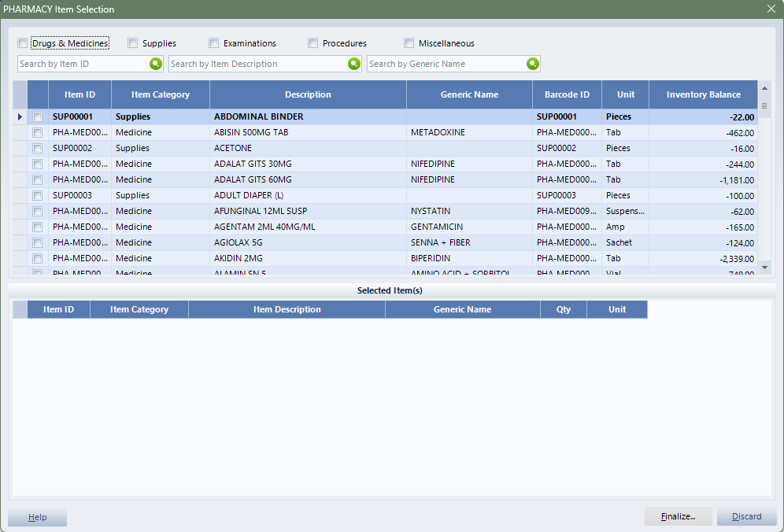This screenshot has height=532, width=784.
Task: Toggle the Miscellaneous filter checkbox
Action: click(x=409, y=43)
